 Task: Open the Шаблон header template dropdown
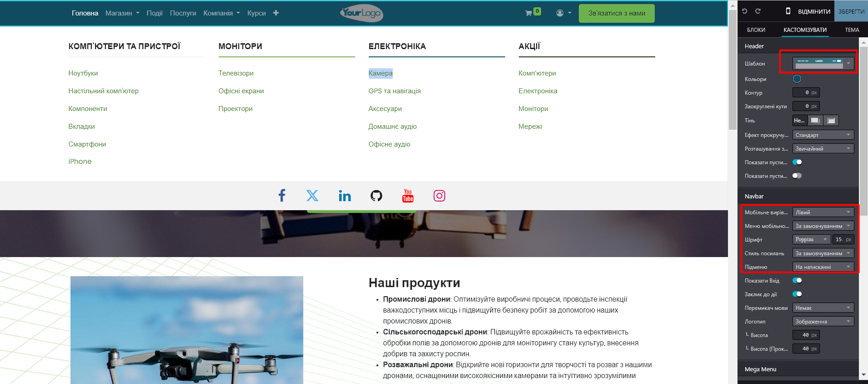tap(823, 63)
